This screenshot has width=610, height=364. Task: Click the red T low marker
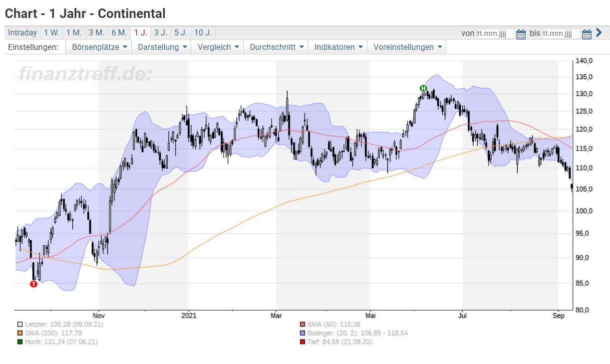(33, 284)
